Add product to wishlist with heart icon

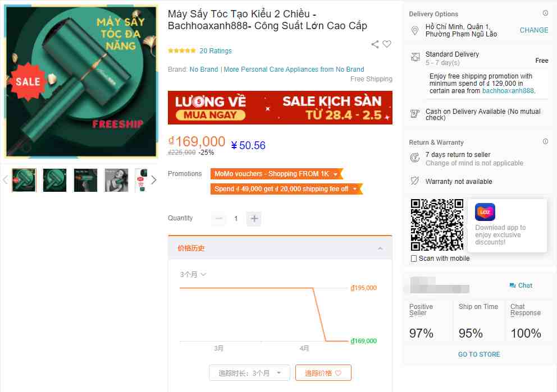pyautogui.click(x=387, y=44)
